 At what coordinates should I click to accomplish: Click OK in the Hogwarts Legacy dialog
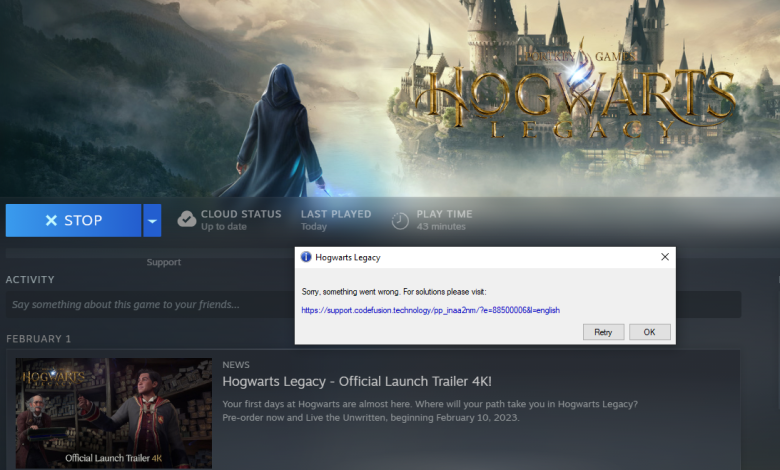(x=650, y=332)
